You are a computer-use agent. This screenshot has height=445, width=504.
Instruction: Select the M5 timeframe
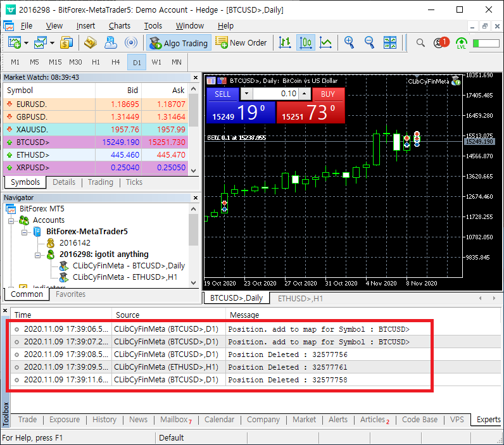pos(34,62)
